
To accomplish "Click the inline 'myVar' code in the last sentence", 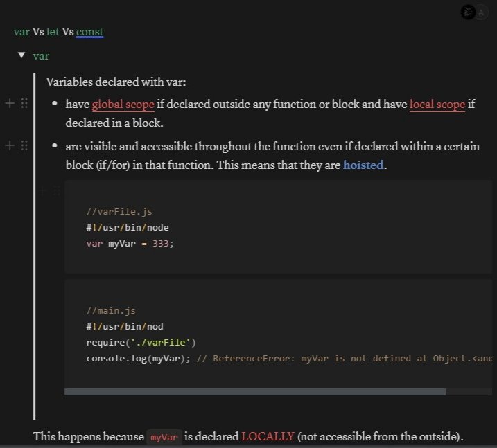I will tap(164, 437).
